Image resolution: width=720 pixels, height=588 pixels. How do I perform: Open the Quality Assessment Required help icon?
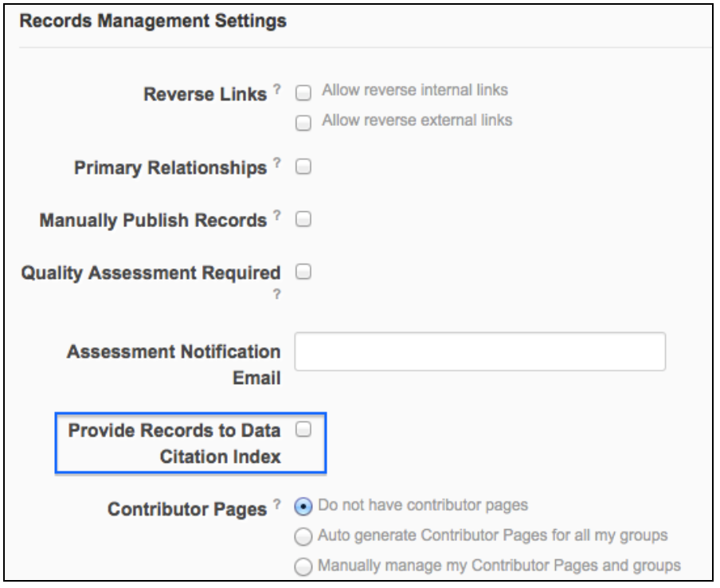(x=276, y=294)
